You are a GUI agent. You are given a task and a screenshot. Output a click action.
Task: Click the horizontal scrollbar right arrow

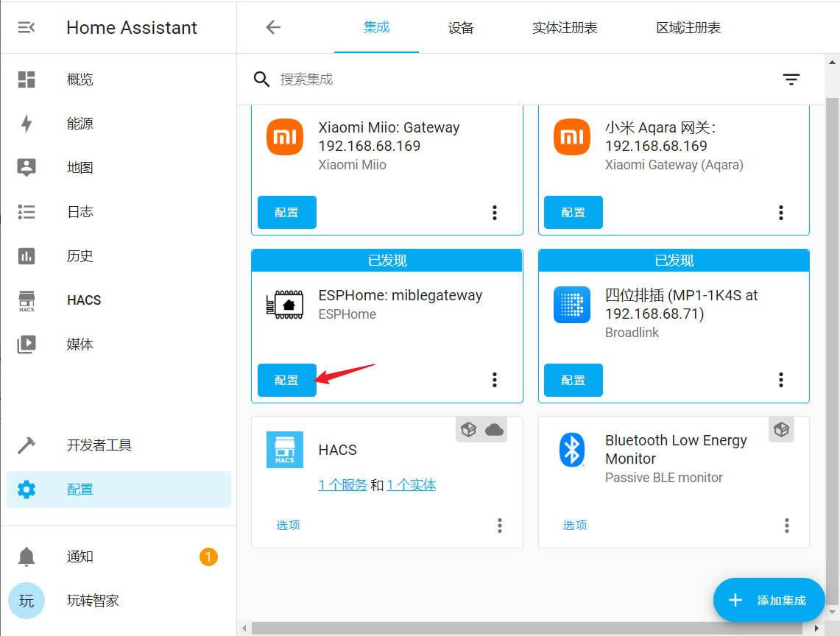816,628
